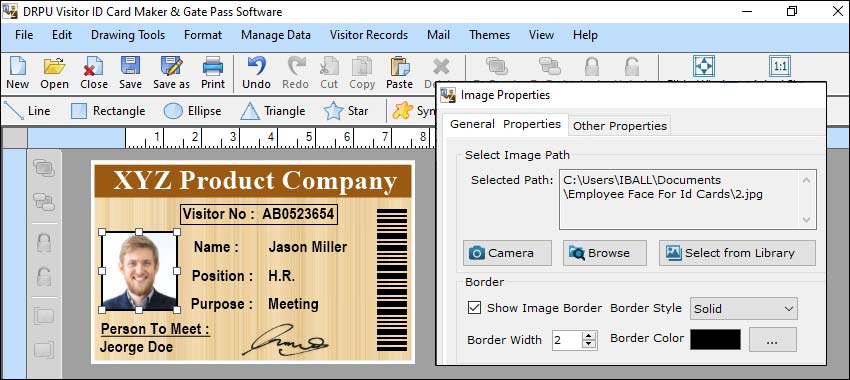
Task: Open the Border Style dropdown
Action: pyautogui.click(x=743, y=308)
